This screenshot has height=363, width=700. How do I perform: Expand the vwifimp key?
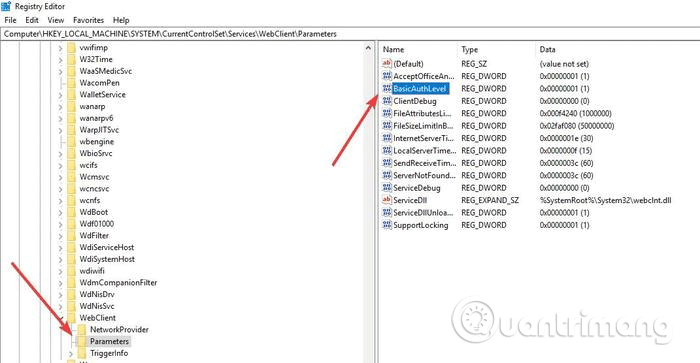point(60,48)
